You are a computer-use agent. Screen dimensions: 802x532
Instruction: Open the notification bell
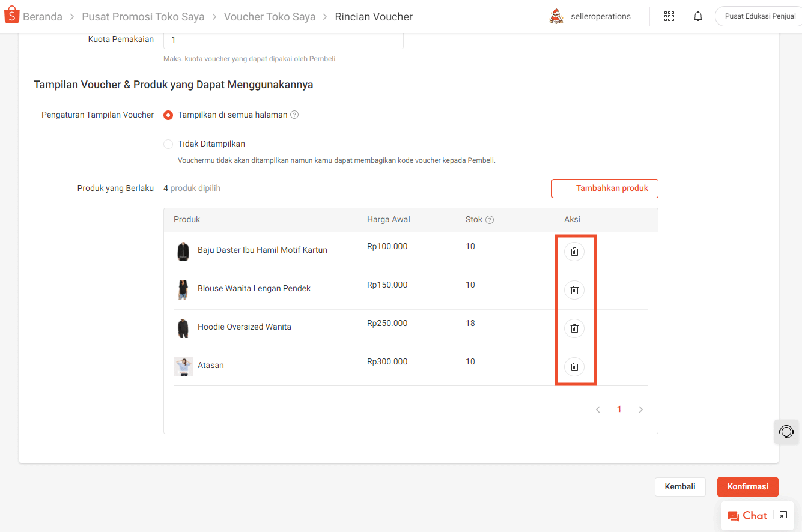tap(697, 17)
